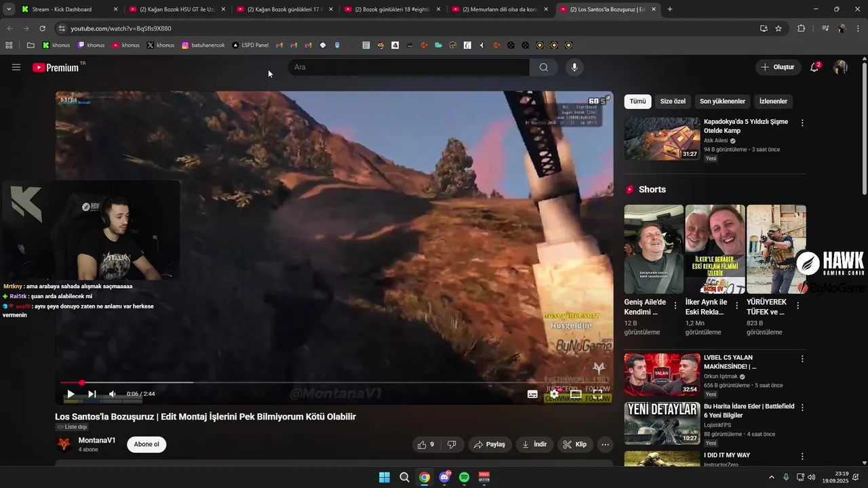This screenshot has width=868, height=488.
Task: Download the video with İndir
Action: click(x=534, y=445)
